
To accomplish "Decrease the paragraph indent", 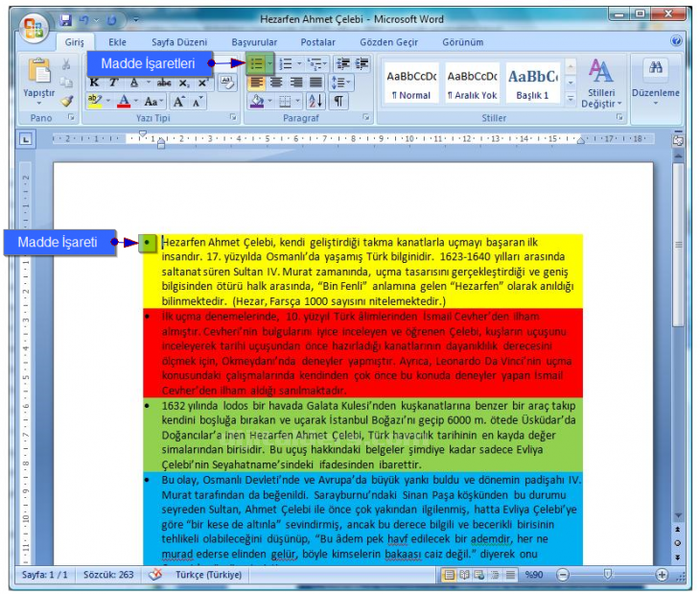I will [x=343, y=64].
